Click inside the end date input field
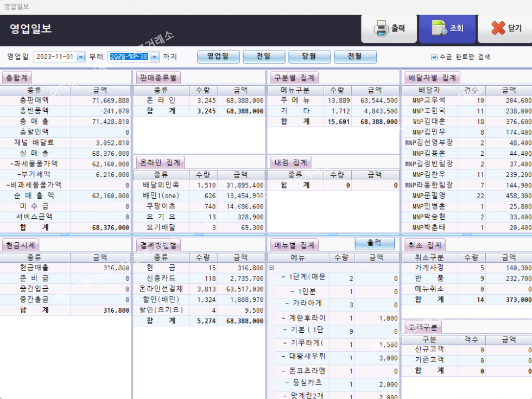532x399 pixels. click(128, 57)
